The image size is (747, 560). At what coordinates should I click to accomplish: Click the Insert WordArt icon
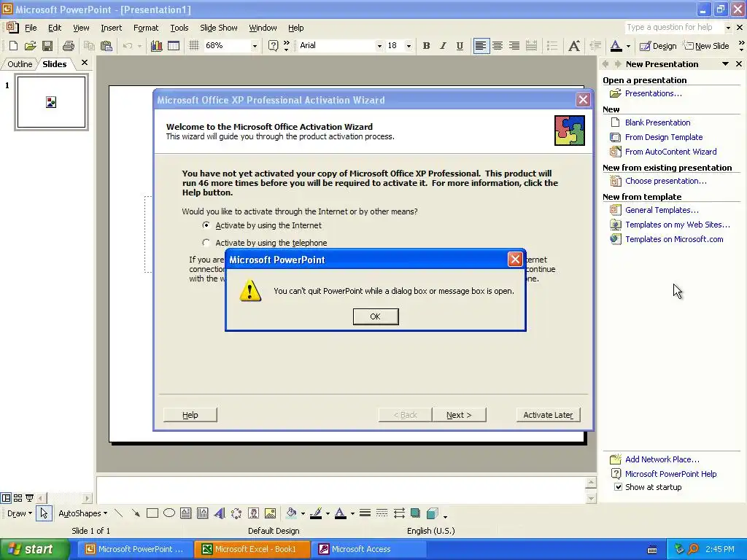[219, 513]
